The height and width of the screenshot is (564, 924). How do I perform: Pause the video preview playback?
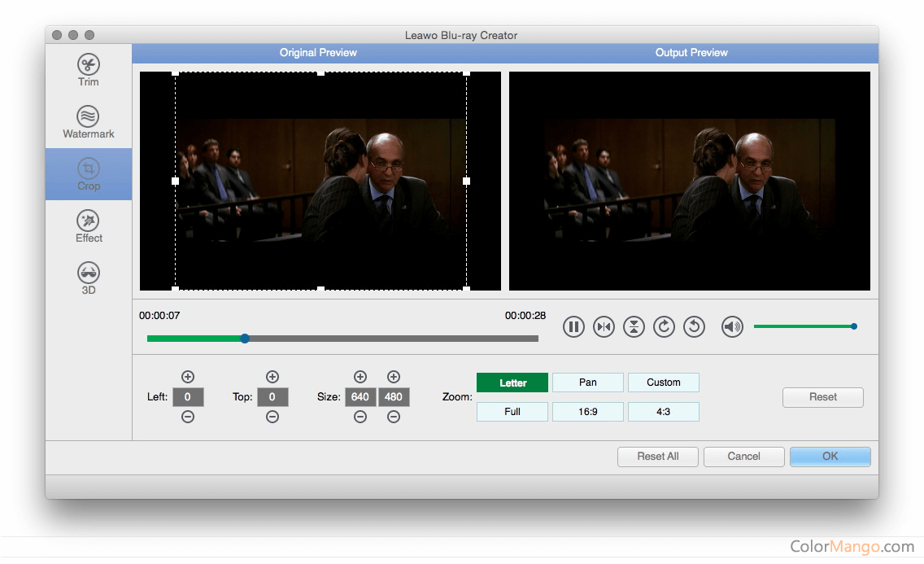573,327
